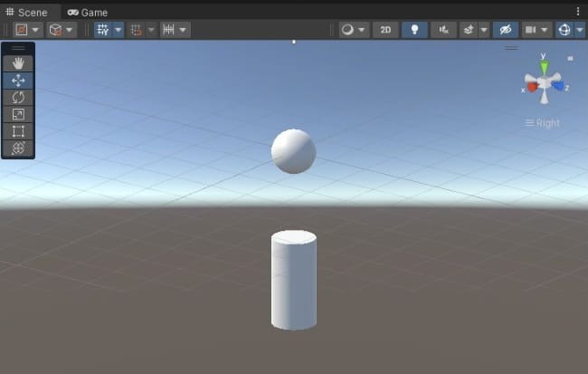Toggle Gizmos visibility button

[x=564, y=30]
